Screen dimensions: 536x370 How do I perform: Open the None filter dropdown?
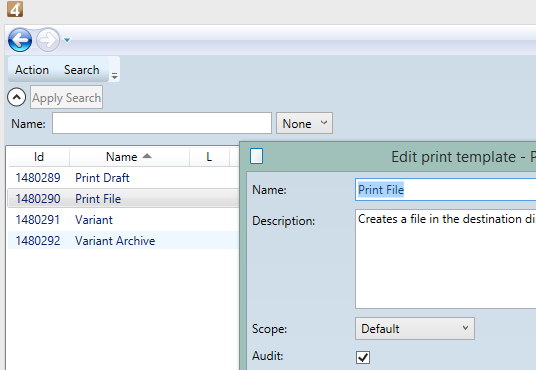click(304, 123)
